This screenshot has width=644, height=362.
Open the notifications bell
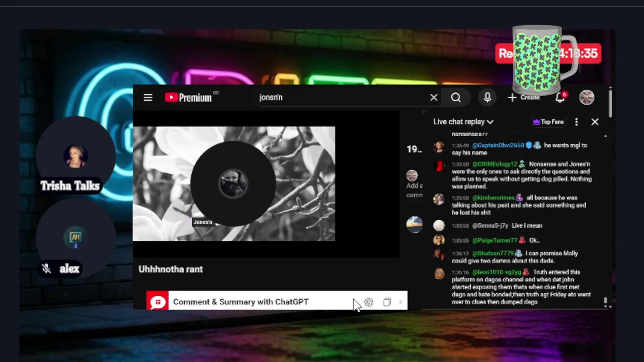tap(560, 97)
